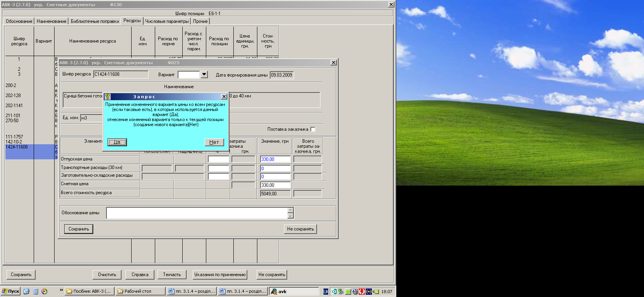Open the Пуск start menu
Viewport: 644px width, 297px height.
pos(10,291)
